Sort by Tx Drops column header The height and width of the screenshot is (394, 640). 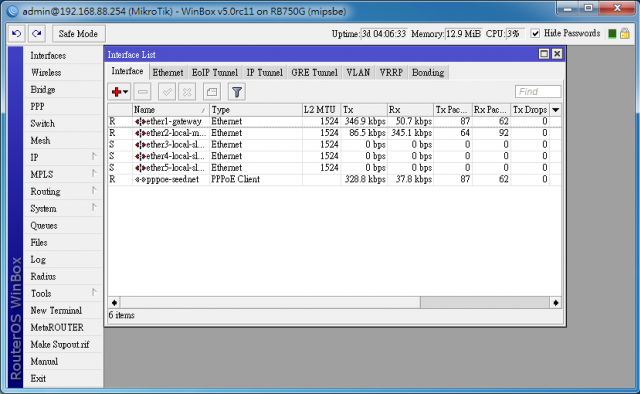[530, 110]
